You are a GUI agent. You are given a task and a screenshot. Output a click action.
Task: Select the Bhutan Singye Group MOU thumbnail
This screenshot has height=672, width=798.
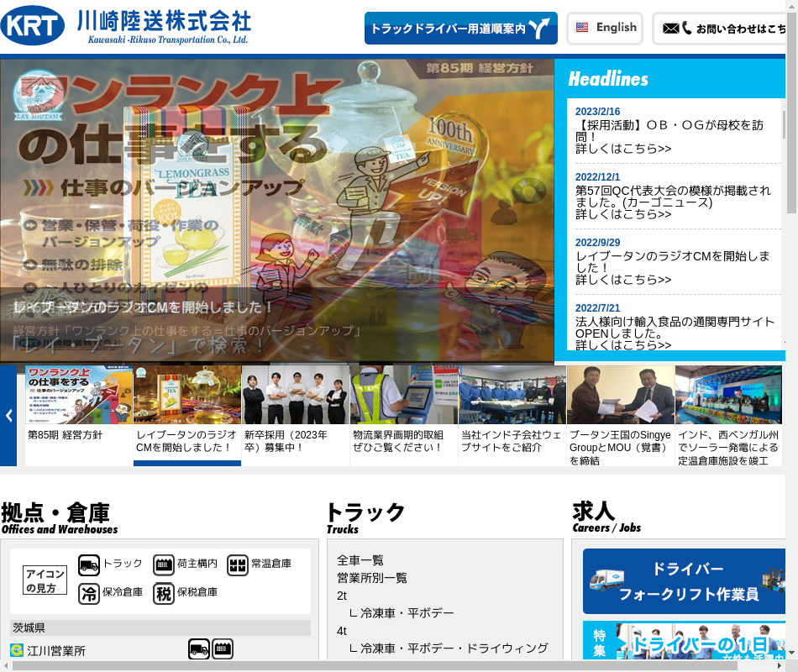621,415
